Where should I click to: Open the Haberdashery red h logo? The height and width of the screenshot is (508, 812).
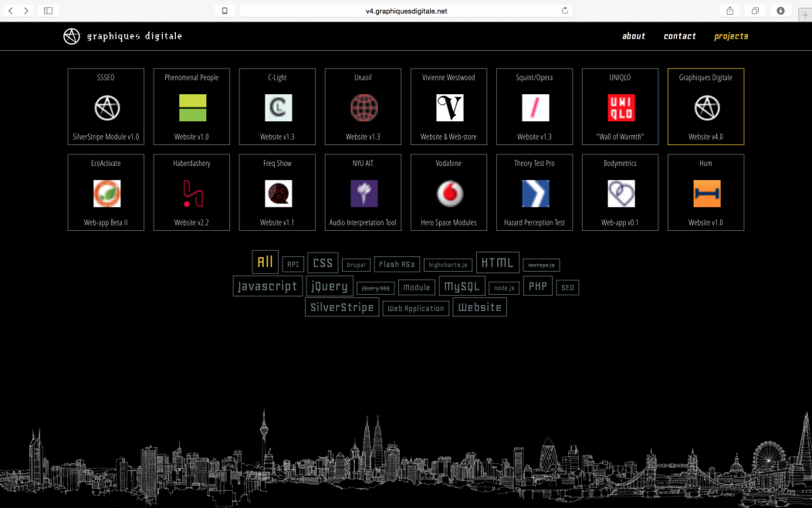pyautogui.click(x=193, y=194)
